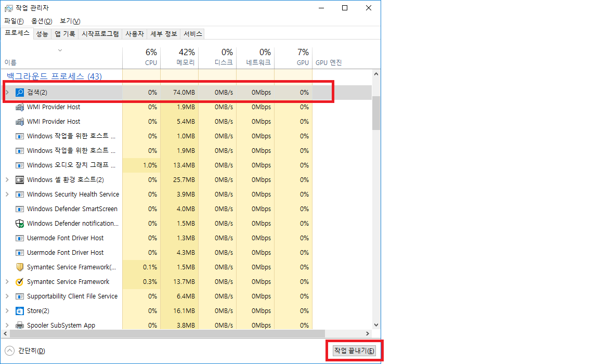Sort by the 디스크 column header
This screenshot has height=364, width=599.
coord(217,57)
